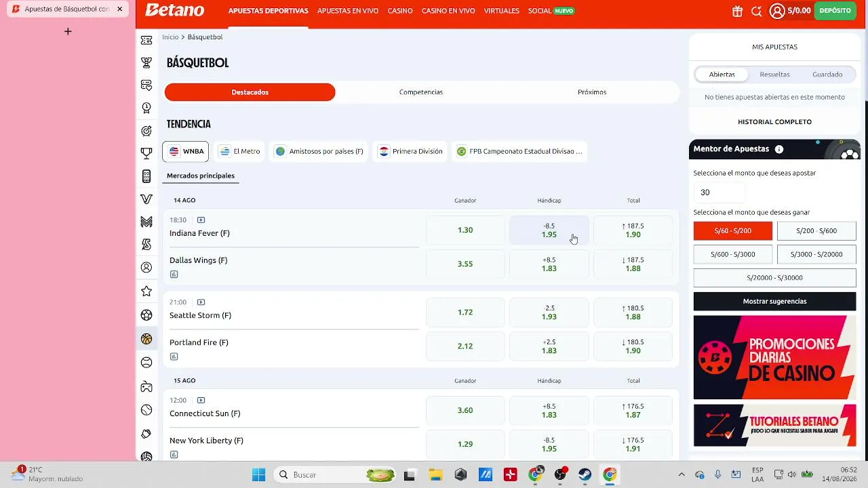Open the target icon in left sidebar
The height and width of the screenshot is (488, 868).
click(146, 131)
